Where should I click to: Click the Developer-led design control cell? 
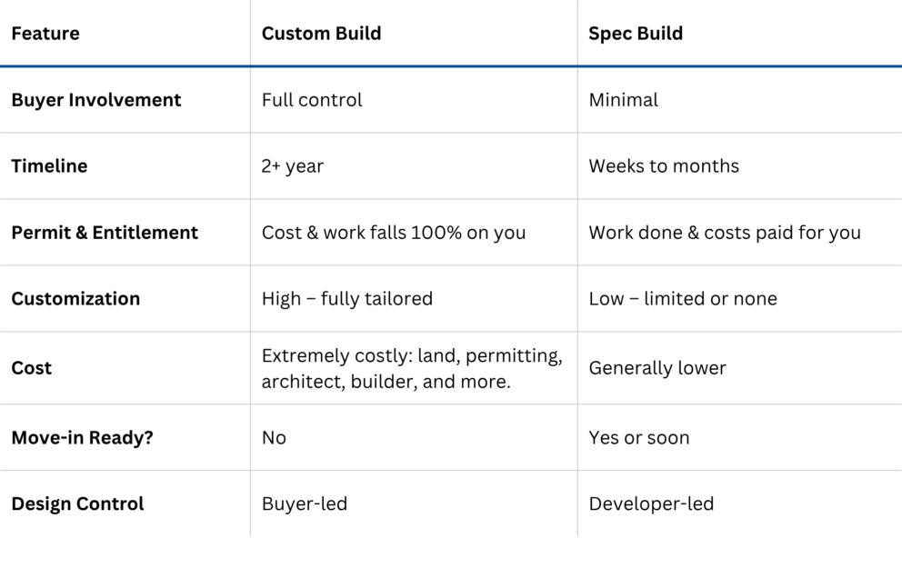651,504
